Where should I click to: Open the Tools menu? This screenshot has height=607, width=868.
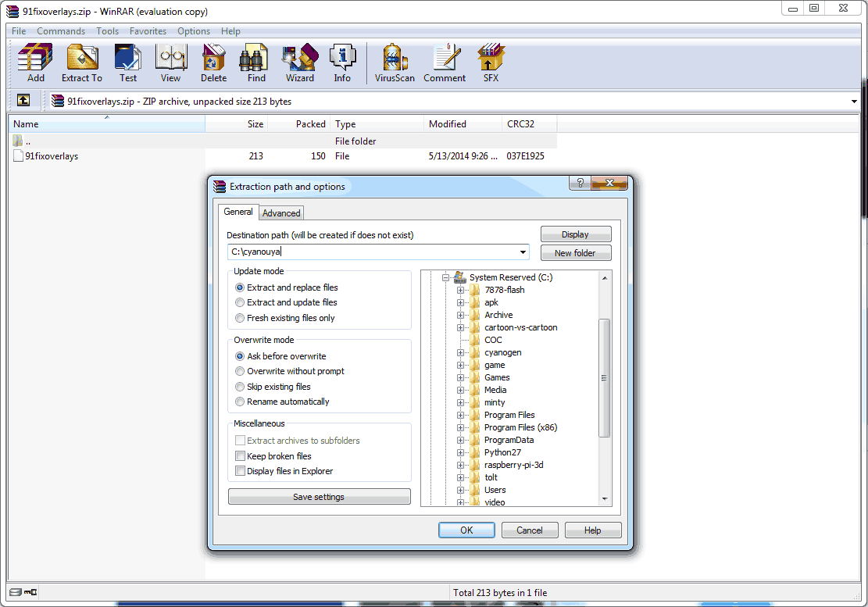pyautogui.click(x=107, y=31)
